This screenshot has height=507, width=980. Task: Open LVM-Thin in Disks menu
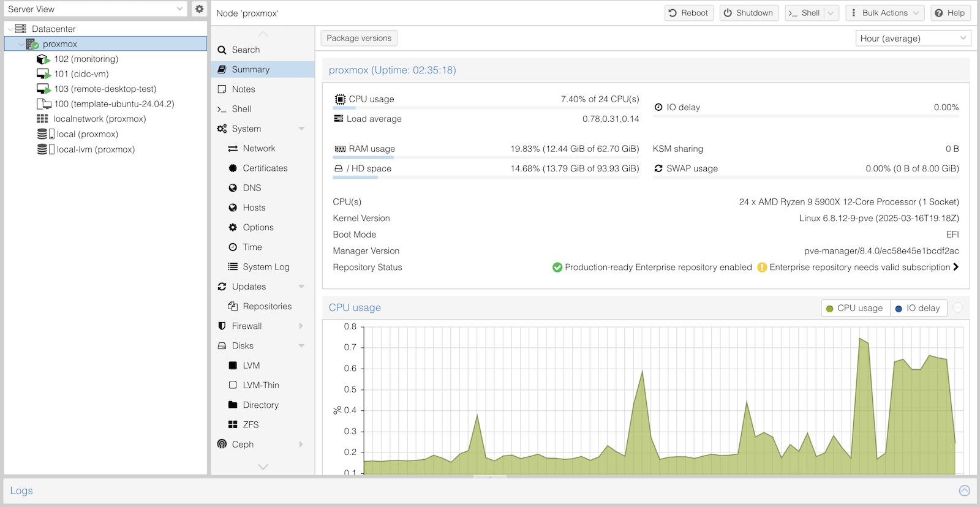(263, 385)
